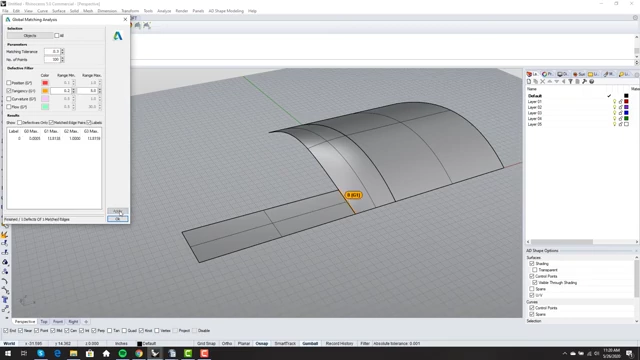The image size is (640, 360).
Task: Add a new viewport tab with plus
Action: point(86,322)
